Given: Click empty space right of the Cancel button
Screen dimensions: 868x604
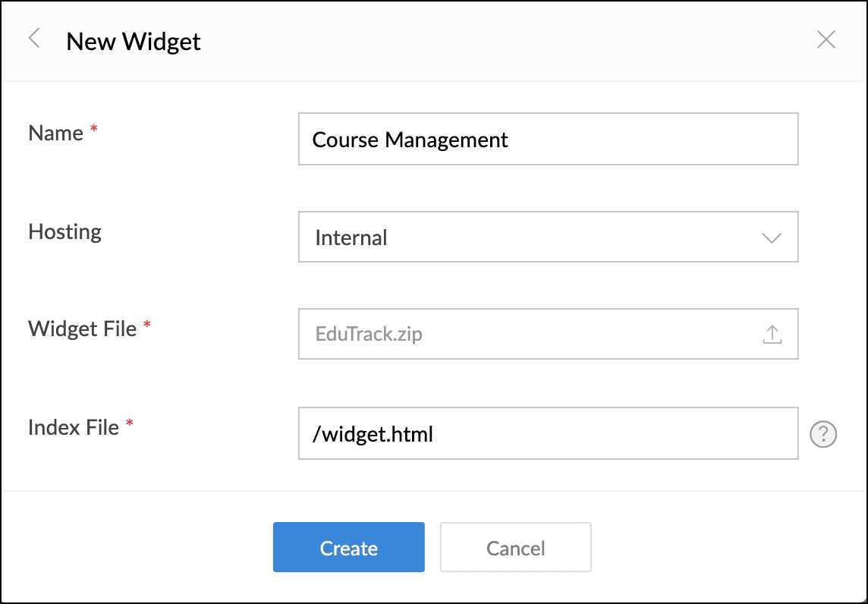Looking at the screenshot, I should click(721, 548).
